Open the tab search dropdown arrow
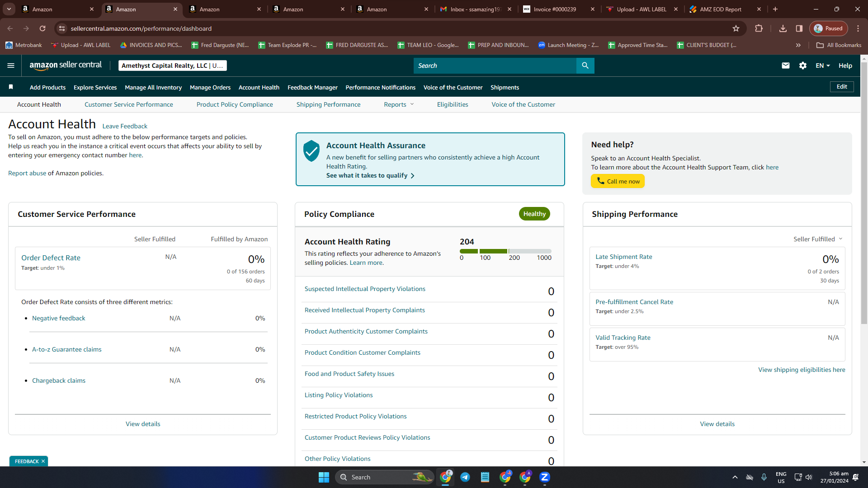The width and height of the screenshot is (868, 488). click(9, 9)
